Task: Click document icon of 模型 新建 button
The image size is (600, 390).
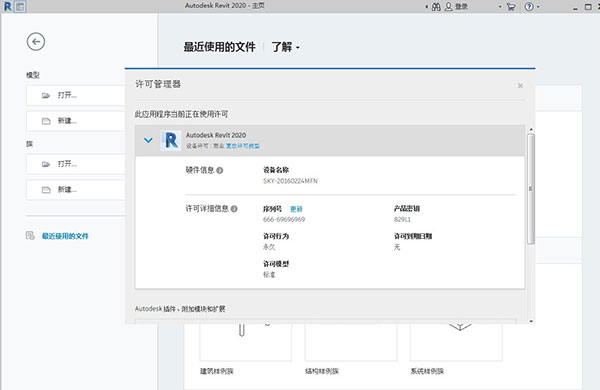Action: (x=46, y=121)
